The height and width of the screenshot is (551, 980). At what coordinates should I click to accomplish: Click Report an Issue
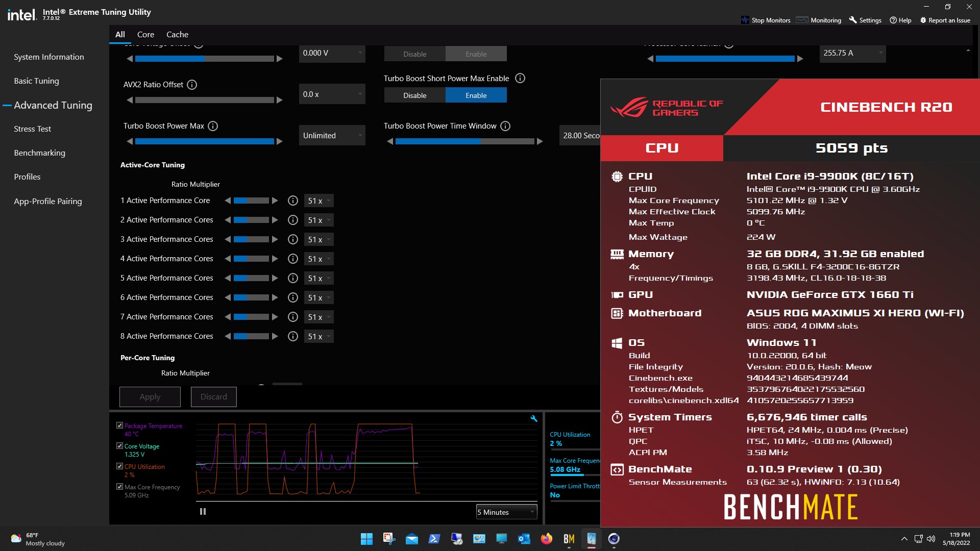click(945, 20)
